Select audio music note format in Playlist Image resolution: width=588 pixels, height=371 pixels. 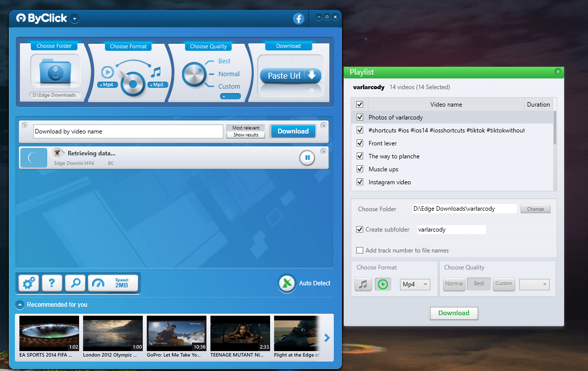tap(363, 284)
